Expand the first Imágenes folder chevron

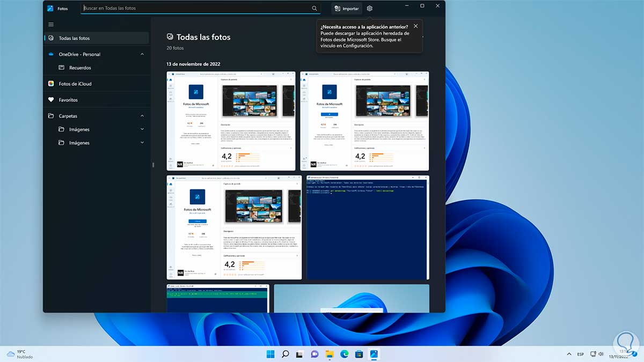tap(142, 129)
